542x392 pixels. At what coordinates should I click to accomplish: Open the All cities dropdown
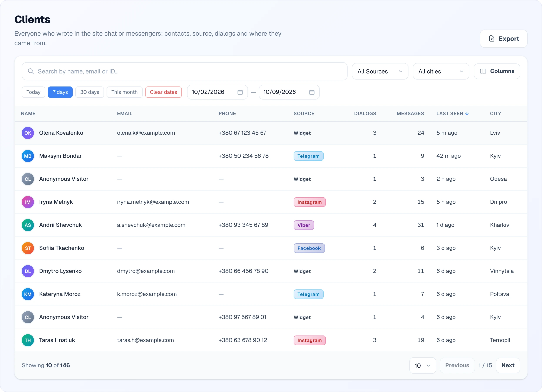pyautogui.click(x=441, y=71)
